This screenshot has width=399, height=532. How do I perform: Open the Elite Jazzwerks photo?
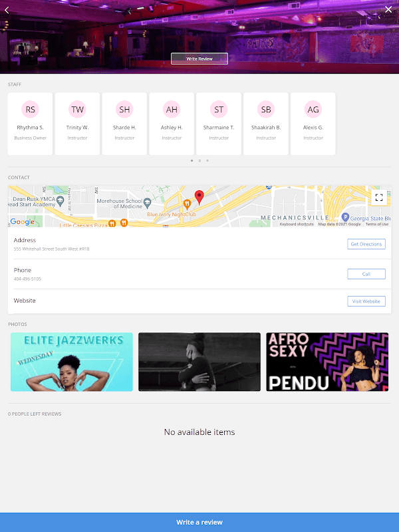point(72,362)
